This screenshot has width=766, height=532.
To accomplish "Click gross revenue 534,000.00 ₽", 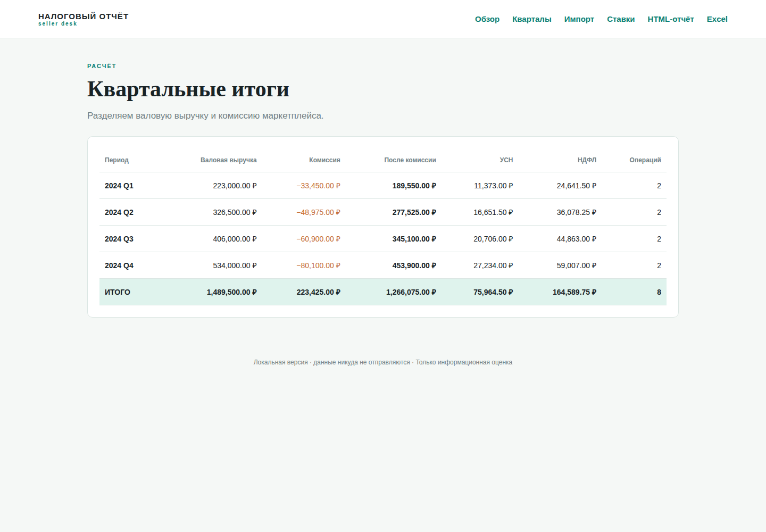I will click(235, 265).
